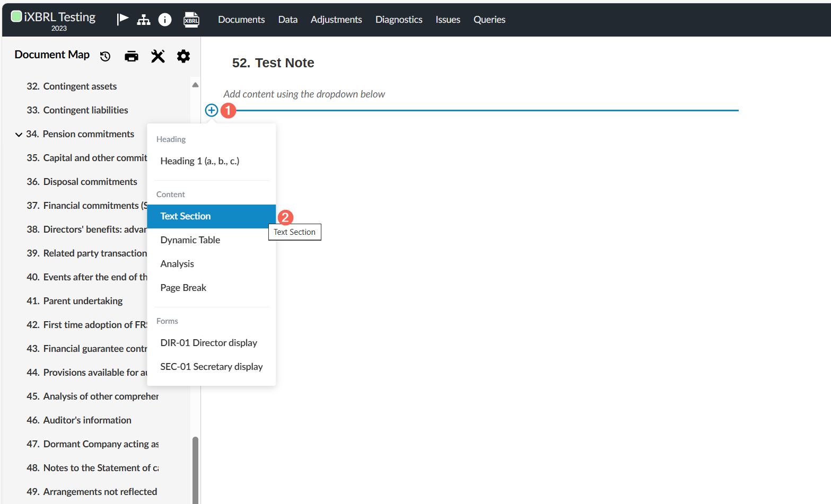Choose Analysis content option
The height and width of the screenshot is (504, 831).
tap(212, 264)
